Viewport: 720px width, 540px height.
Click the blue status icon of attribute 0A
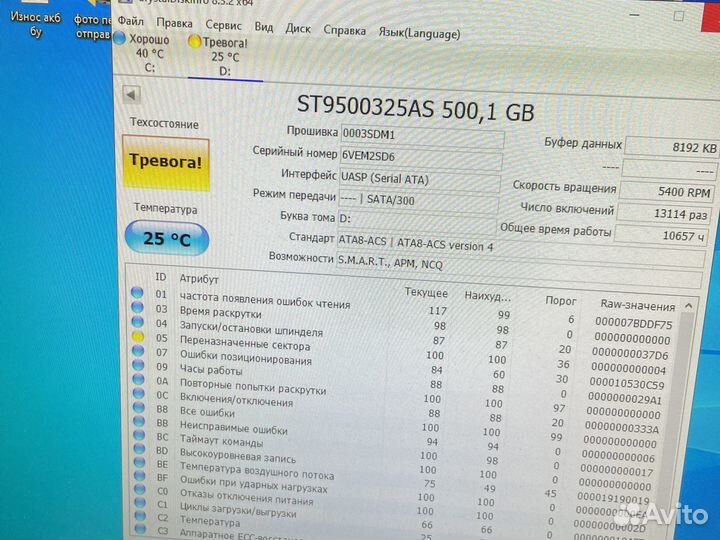[138, 379]
